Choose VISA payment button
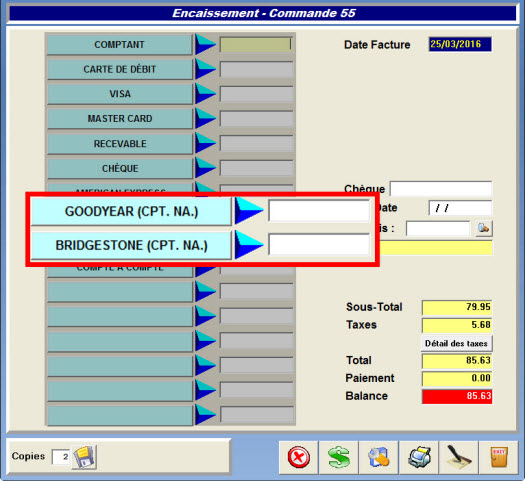This screenshot has height=481, width=525. tap(120, 94)
